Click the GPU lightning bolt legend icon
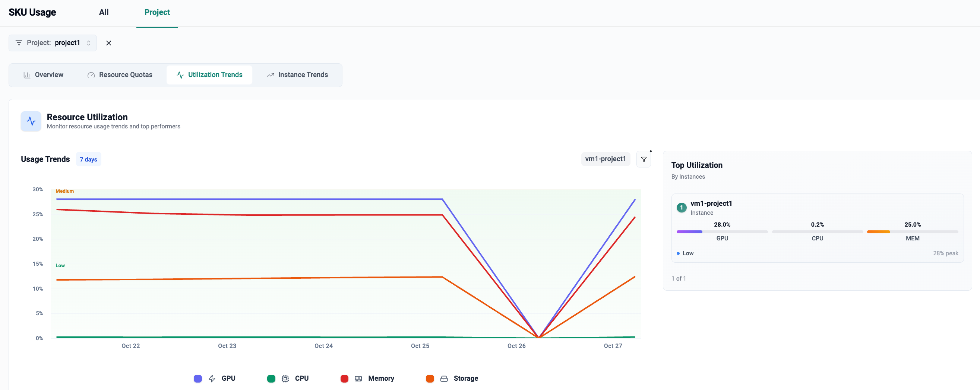The image size is (980, 390). (212, 378)
